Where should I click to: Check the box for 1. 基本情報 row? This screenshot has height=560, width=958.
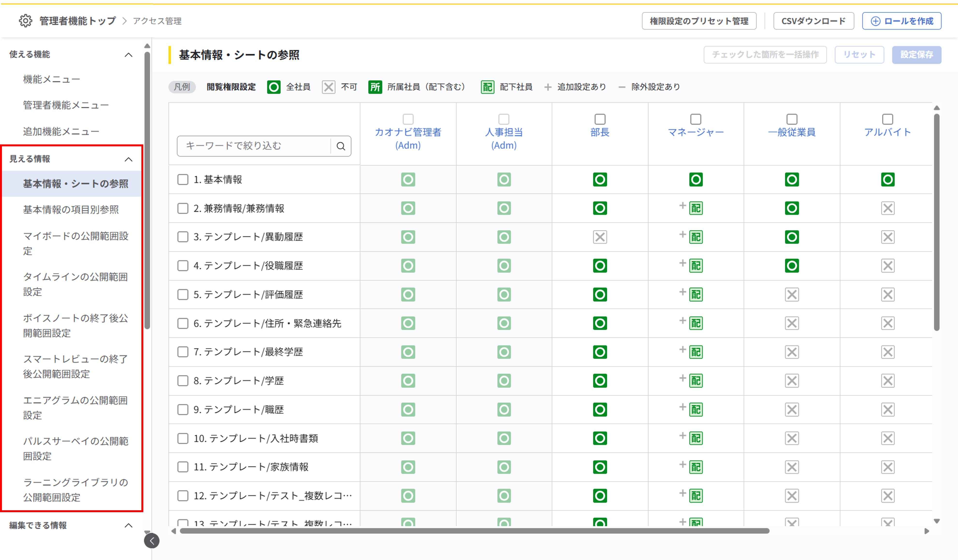click(183, 179)
